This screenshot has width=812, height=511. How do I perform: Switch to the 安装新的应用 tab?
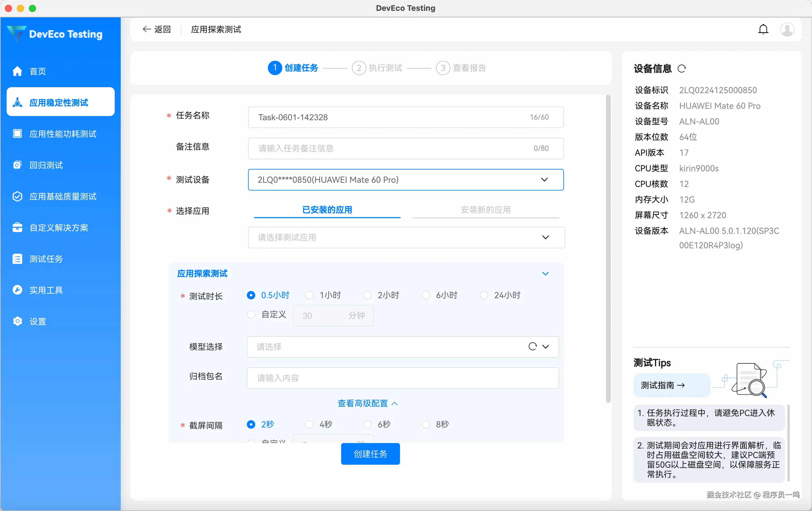point(485,210)
